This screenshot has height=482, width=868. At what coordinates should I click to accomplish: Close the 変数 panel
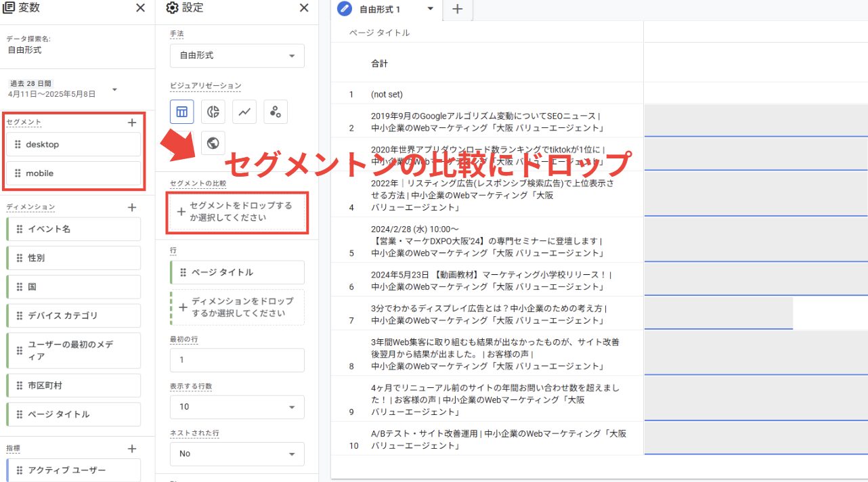point(140,8)
